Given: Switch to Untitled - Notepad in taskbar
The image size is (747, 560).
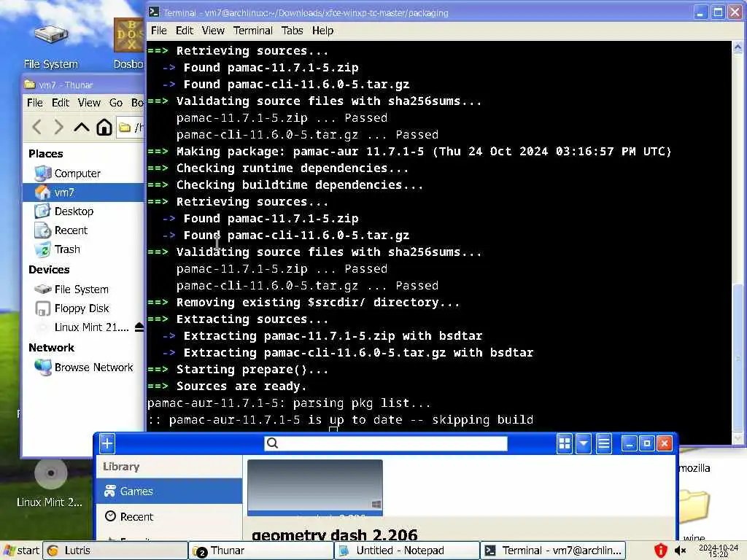Looking at the screenshot, I should pos(407,551).
